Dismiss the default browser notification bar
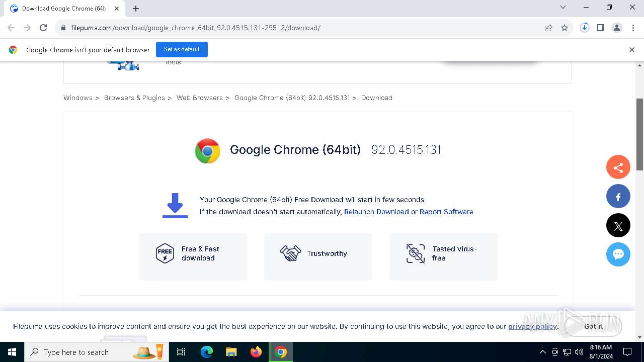The image size is (644, 362). coord(632,50)
